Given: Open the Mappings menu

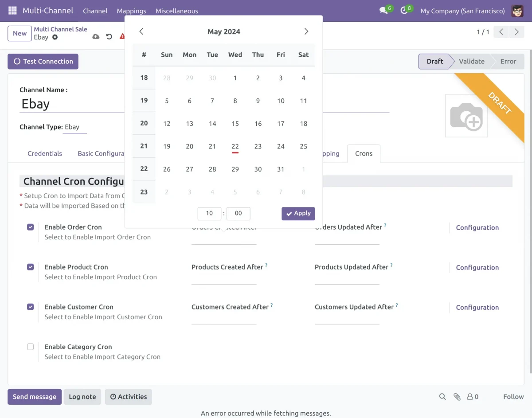Looking at the screenshot, I should [132, 11].
